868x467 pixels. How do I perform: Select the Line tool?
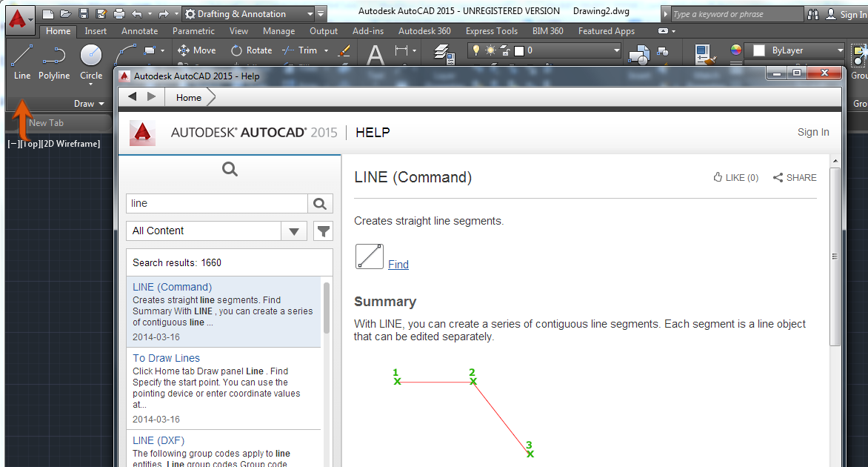[21, 59]
